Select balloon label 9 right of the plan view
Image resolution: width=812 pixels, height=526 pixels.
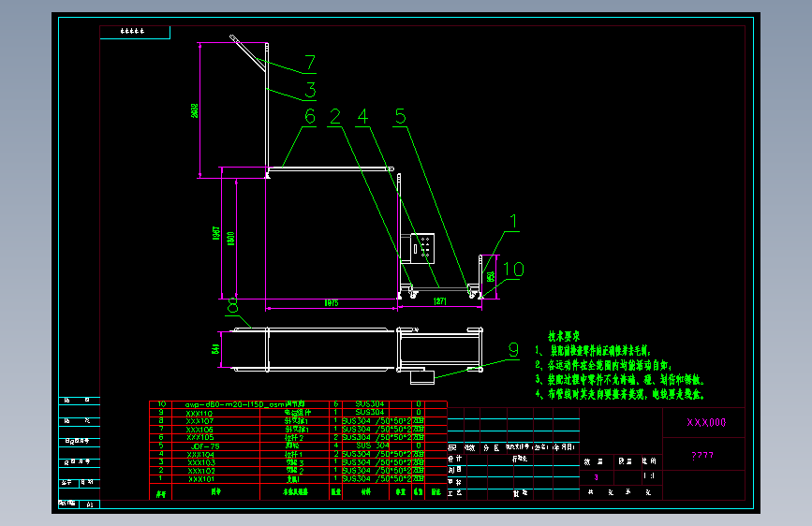(x=513, y=349)
